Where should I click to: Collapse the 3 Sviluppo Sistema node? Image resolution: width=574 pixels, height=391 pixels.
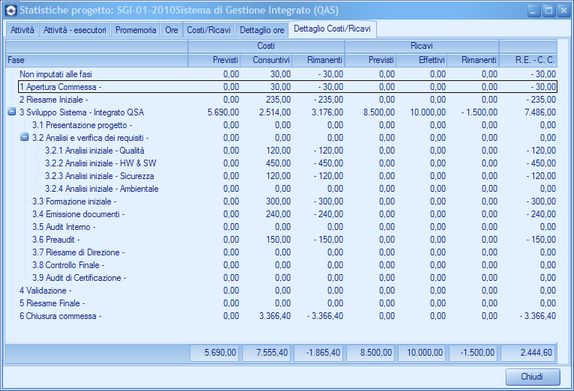click(x=12, y=111)
